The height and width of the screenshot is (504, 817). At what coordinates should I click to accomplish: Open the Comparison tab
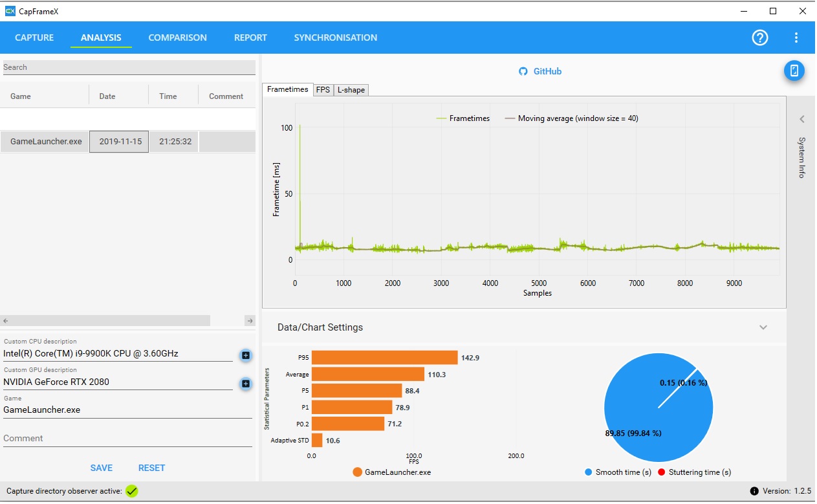(178, 38)
